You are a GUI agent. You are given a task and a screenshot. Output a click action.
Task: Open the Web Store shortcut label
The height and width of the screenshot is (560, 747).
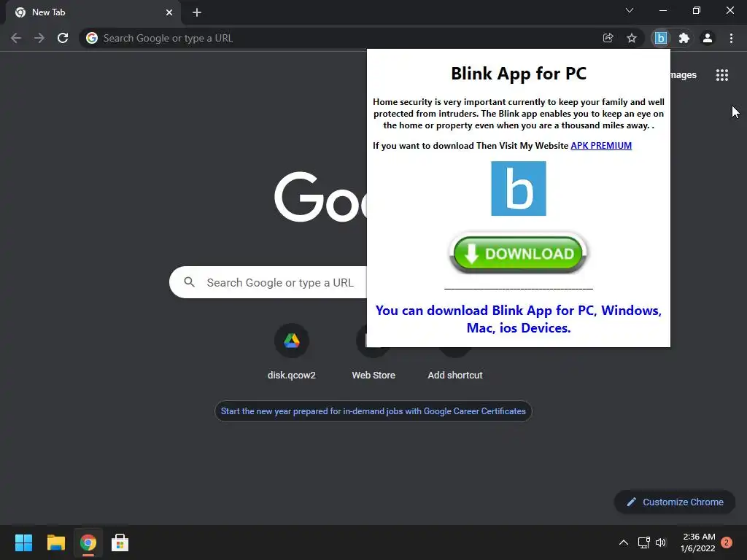click(x=373, y=376)
